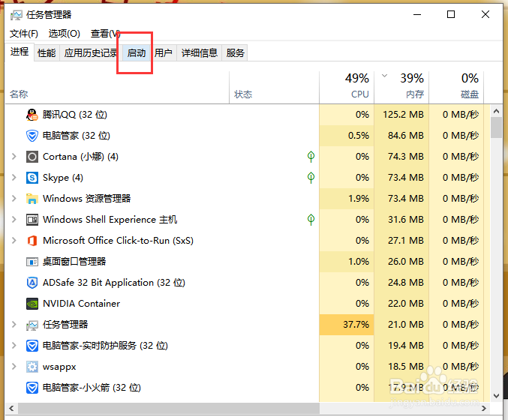Click the Cortana circle icon
The width and height of the screenshot is (508, 420).
32,157
